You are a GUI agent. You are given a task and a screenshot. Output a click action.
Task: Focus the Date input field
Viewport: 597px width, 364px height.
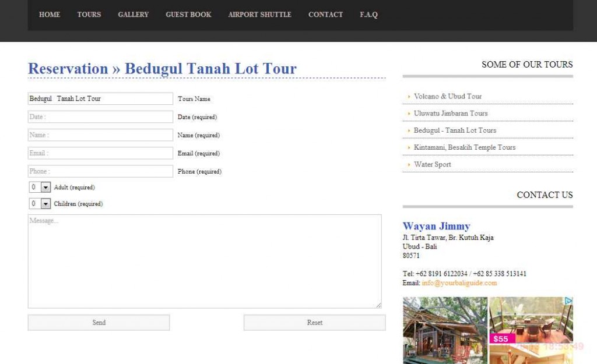(100, 116)
